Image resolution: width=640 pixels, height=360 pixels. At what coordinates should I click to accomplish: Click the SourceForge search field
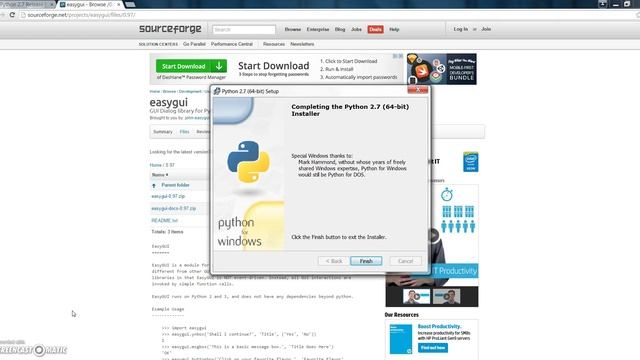pyautogui.click(x=244, y=29)
